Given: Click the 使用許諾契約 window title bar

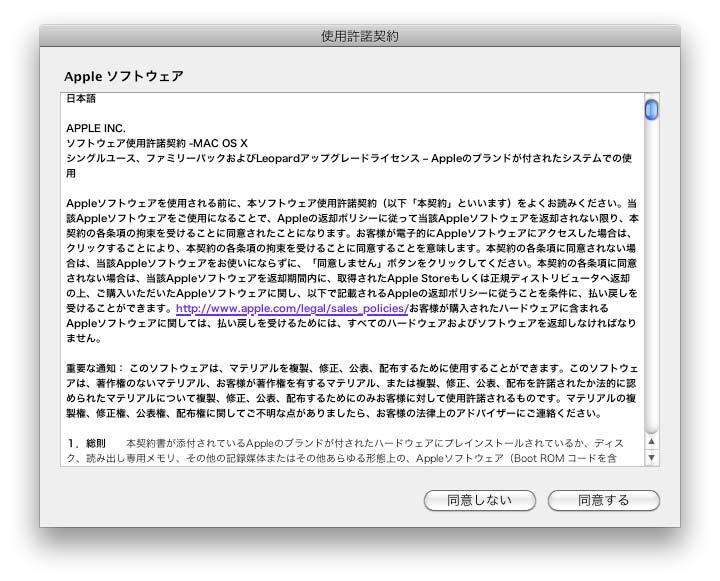Looking at the screenshot, I should 360,36.
